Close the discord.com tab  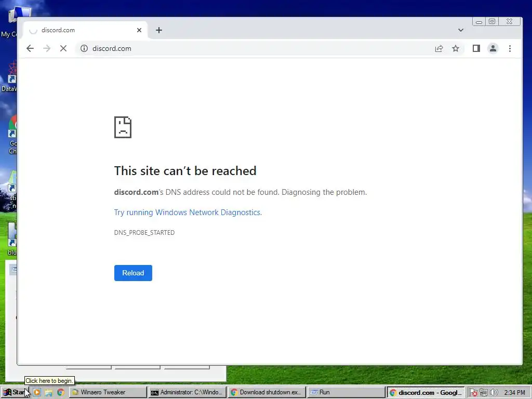click(x=139, y=30)
